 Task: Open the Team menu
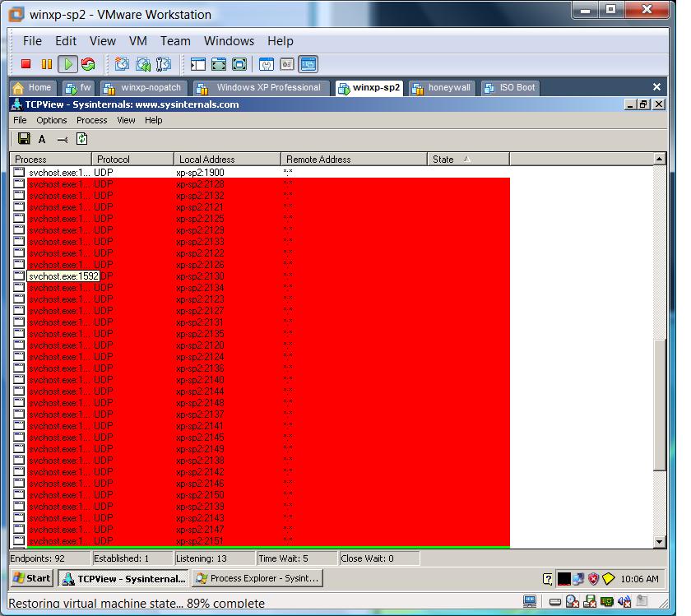175,41
